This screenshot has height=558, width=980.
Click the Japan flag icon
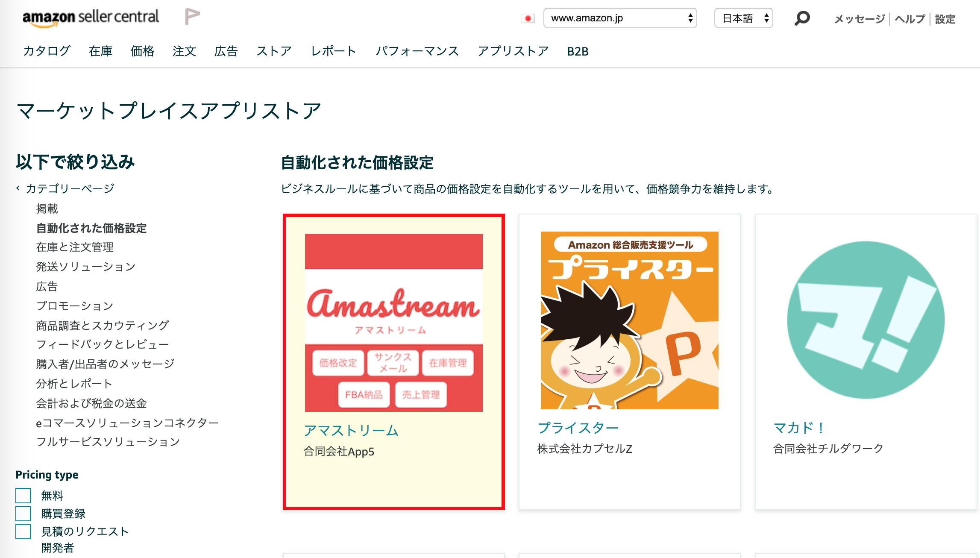(x=528, y=18)
